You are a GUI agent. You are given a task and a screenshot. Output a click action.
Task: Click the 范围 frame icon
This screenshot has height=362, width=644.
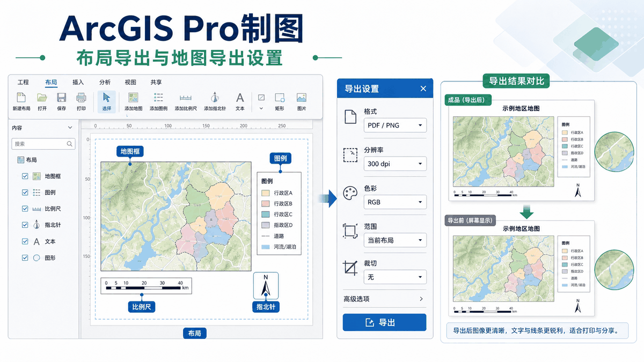point(350,232)
